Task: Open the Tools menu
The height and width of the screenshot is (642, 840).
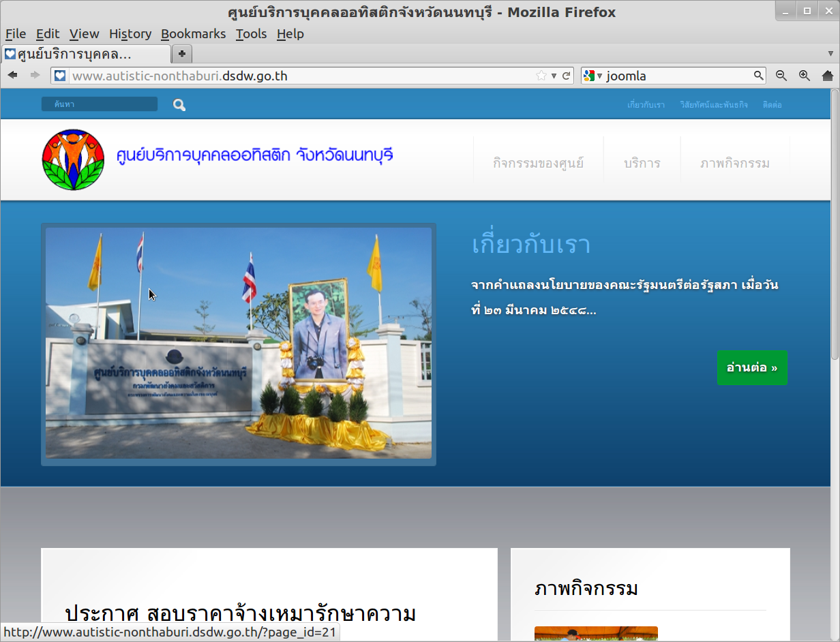Action: click(x=251, y=34)
